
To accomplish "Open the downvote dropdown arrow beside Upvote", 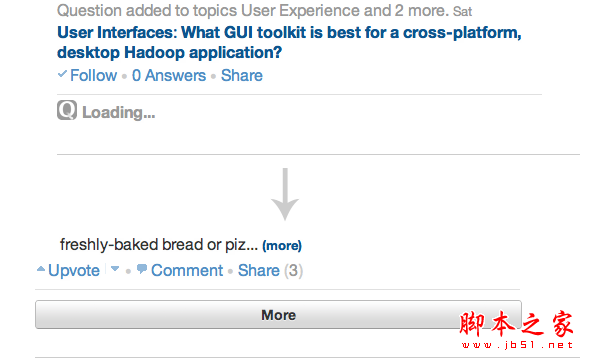I will pyautogui.click(x=115, y=269).
